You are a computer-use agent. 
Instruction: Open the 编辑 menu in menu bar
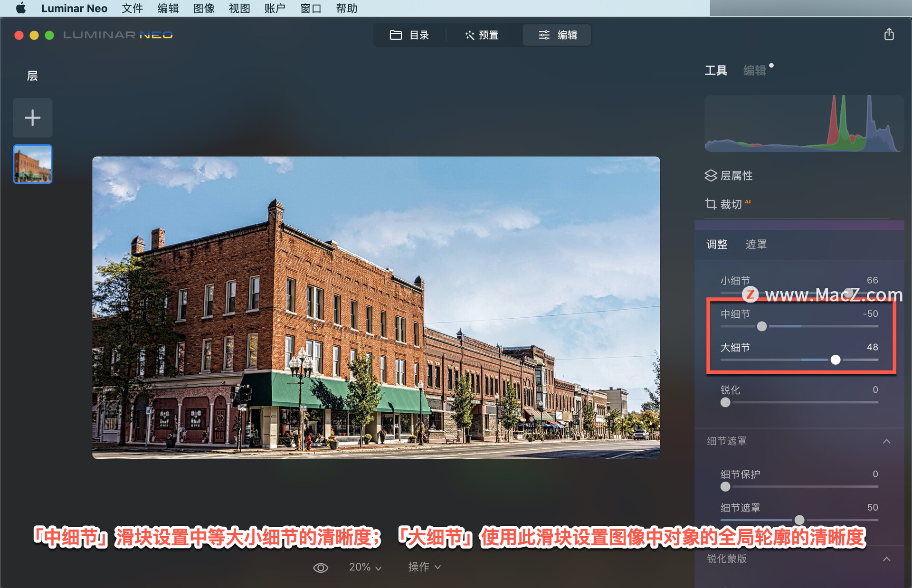click(x=168, y=8)
